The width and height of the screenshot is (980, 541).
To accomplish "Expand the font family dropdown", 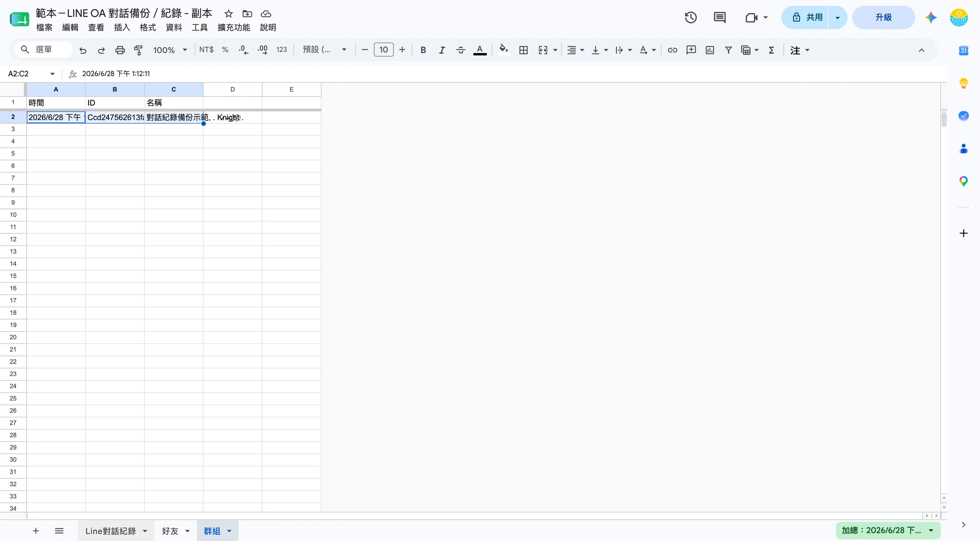I will (324, 50).
